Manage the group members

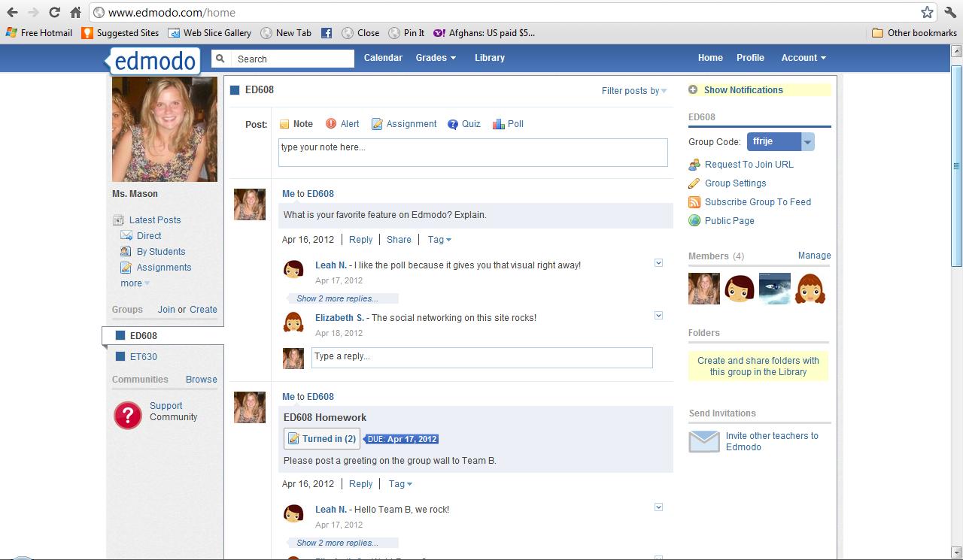tap(813, 256)
